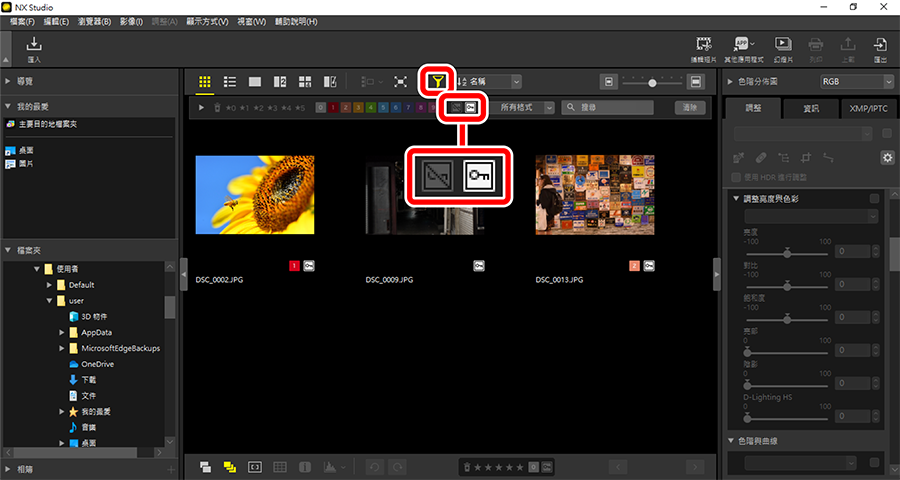Click the 清除 clear filter button
This screenshot has height=480, width=900.
690,107
